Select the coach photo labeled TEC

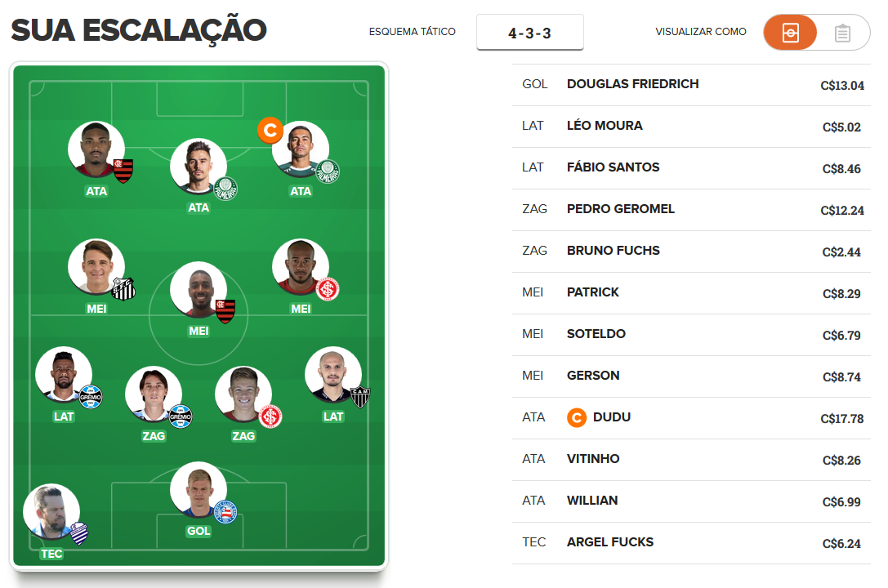pyautogui.click(x=51, y=511)
